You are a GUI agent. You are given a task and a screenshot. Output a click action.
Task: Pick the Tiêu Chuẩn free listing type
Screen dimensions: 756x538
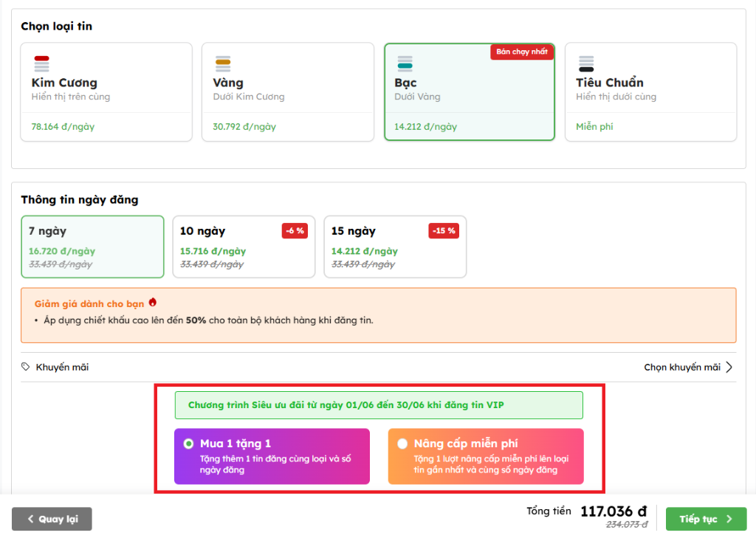[650, 92]
